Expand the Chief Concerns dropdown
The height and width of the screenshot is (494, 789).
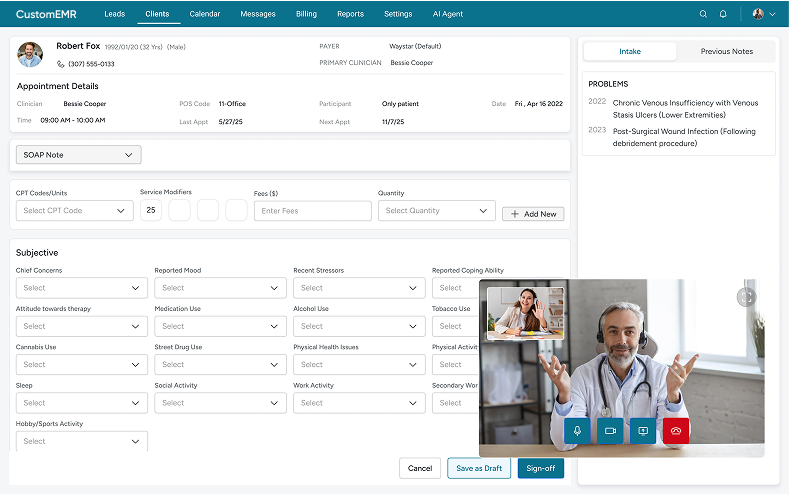click(x=82, y=288)
